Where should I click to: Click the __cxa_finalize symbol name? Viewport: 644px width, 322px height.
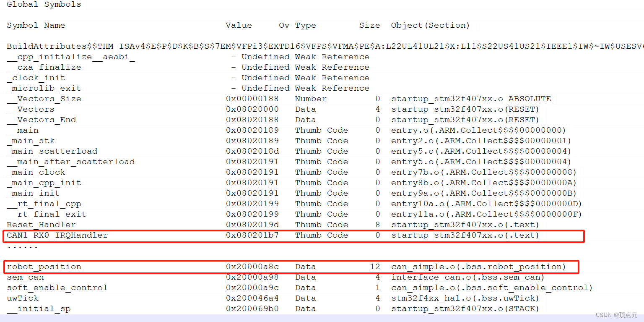[44, 67]
